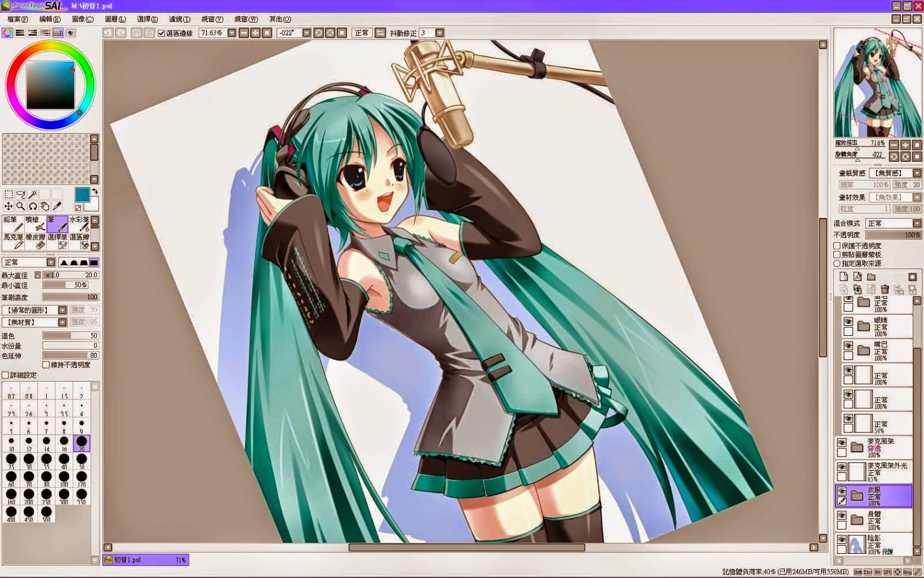Image resolution: width=924 pixels, height=578 pixels.
Task: Toggle the color wheel panel icon
Action: pos(8,33)
